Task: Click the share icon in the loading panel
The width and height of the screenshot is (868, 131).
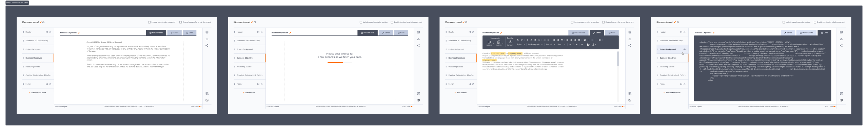Action: click(x=418, y=46)
